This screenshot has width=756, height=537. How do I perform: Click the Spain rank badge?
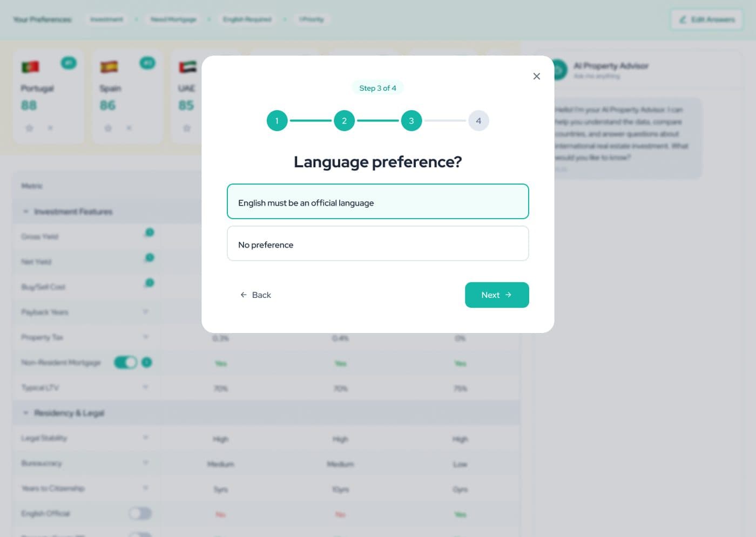[x=147, y=63]
